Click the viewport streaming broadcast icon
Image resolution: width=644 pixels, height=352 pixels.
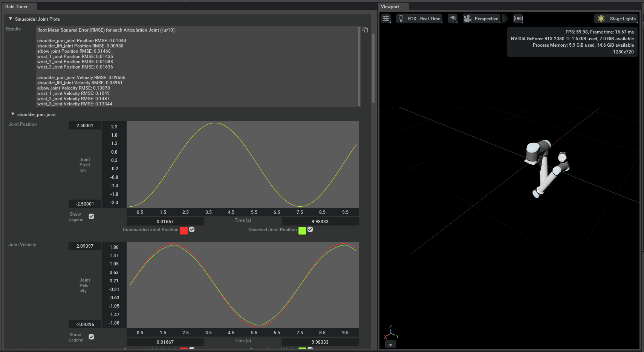tap(518, 18)
